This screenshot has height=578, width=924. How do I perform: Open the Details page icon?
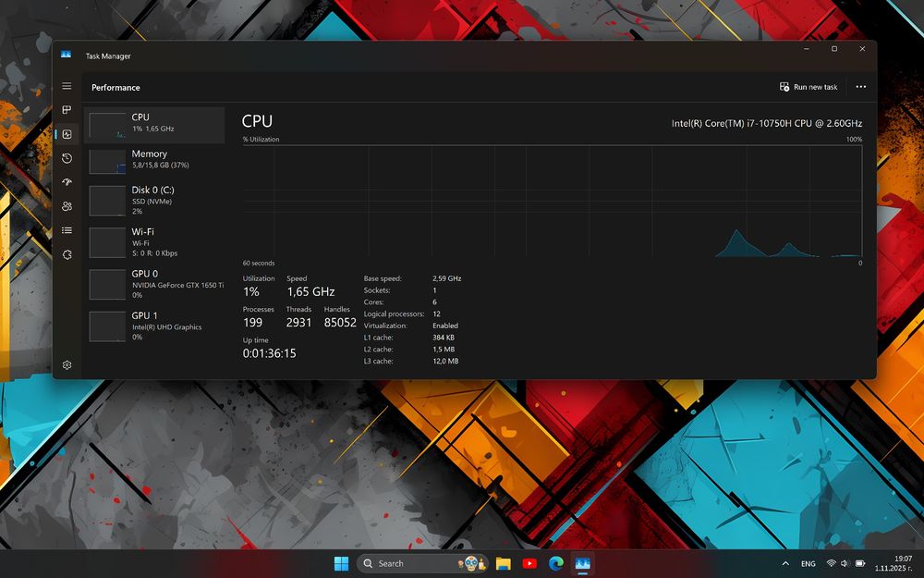[67, 230]
